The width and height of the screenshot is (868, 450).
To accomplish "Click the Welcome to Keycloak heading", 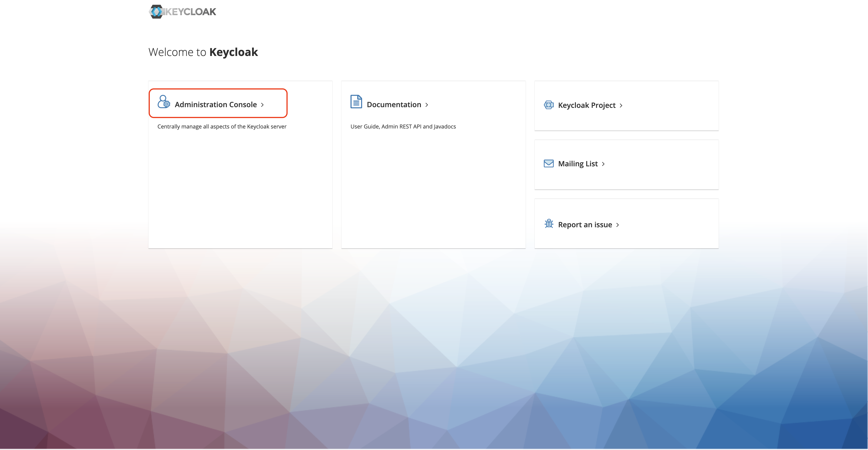I will pos(203,52).
